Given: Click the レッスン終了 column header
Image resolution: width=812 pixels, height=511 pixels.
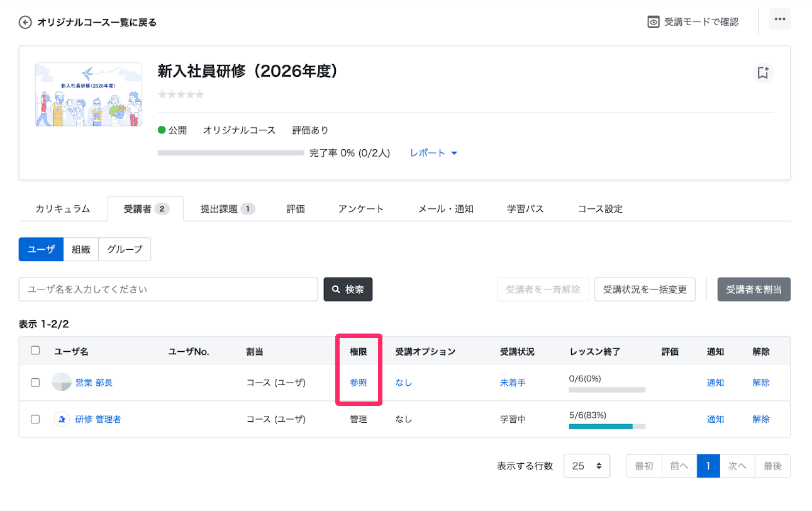Looking at the screenshot, I should coord(595,352).
